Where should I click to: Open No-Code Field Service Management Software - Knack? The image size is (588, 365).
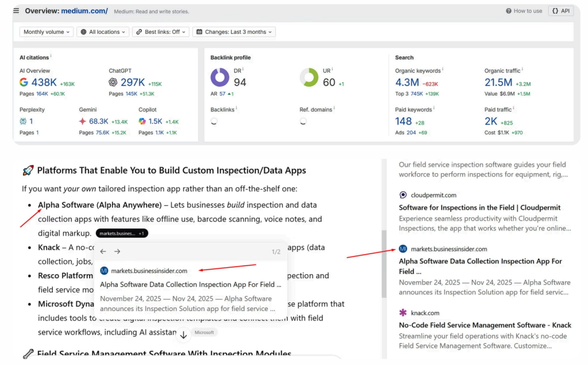click(x=485, y=325)
